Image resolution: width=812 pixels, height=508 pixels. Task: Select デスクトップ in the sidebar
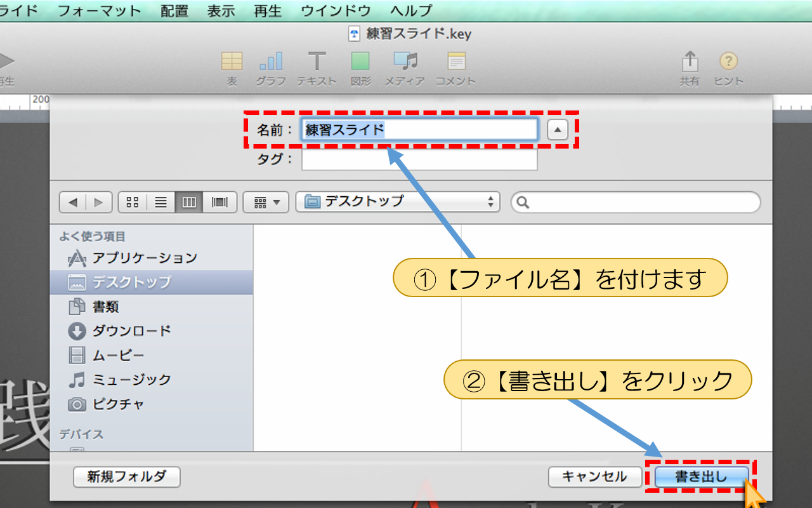pyautogui.click(x=152, y=282)
